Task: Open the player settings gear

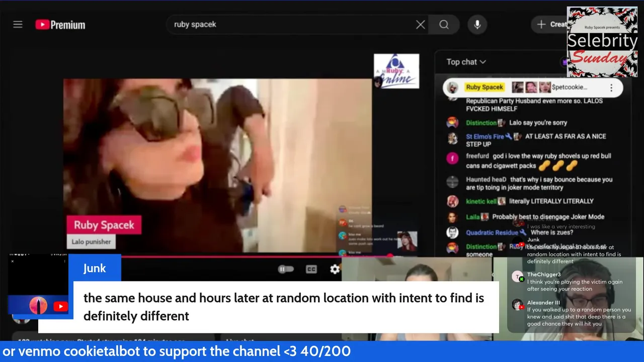Action: [x=335, y=269]
